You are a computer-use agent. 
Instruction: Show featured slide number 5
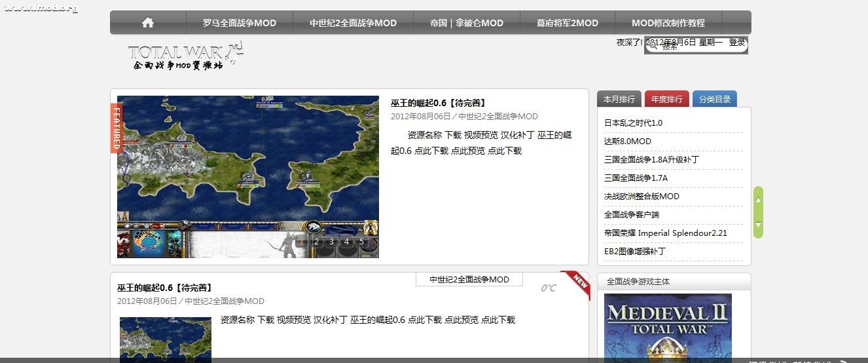(x=361, y=242)
